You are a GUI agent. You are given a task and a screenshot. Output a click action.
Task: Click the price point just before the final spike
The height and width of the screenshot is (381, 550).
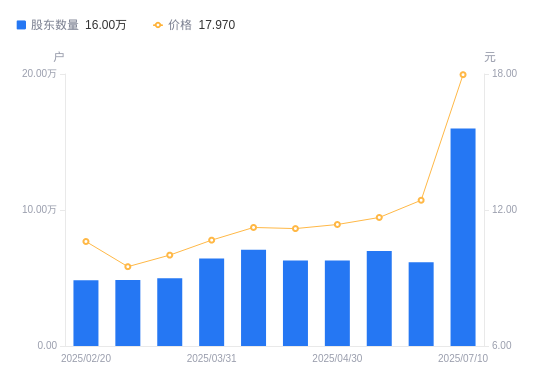pos(421,200)
